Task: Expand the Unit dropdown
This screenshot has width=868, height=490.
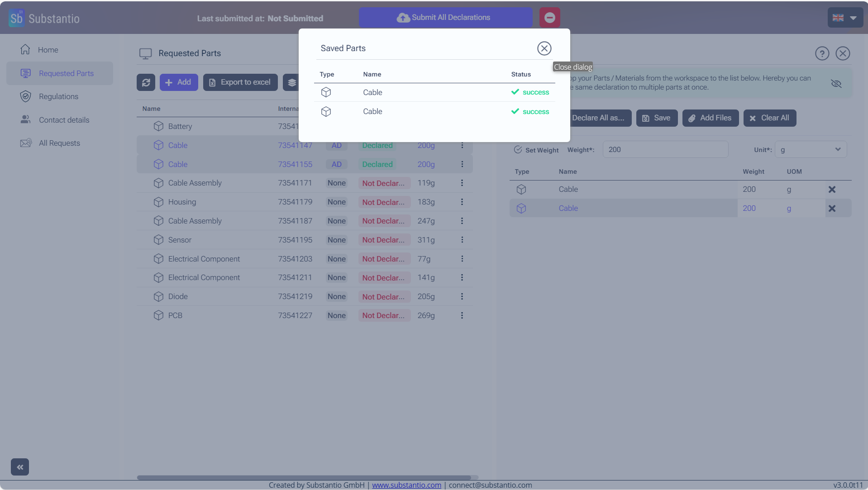Action: coord(810,150)
